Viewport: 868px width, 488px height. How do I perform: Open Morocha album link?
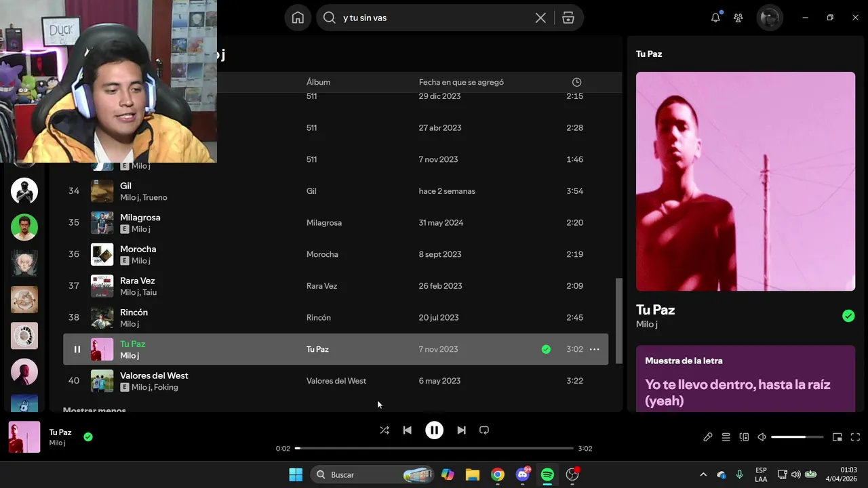[322, 254]
